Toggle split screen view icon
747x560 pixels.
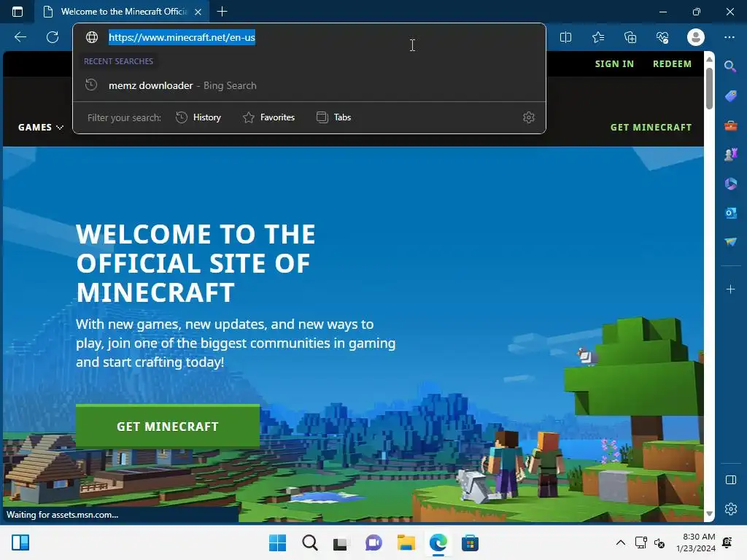click(565, 37)
